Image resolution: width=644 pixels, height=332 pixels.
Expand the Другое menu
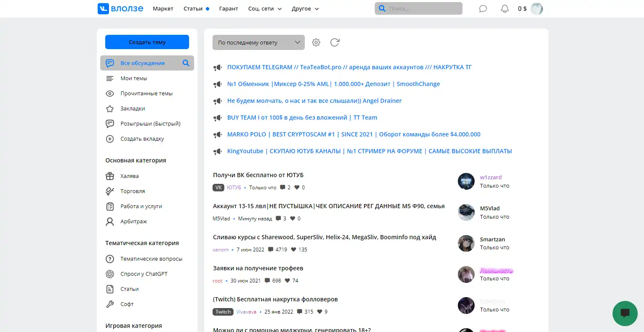coord(305,9)
